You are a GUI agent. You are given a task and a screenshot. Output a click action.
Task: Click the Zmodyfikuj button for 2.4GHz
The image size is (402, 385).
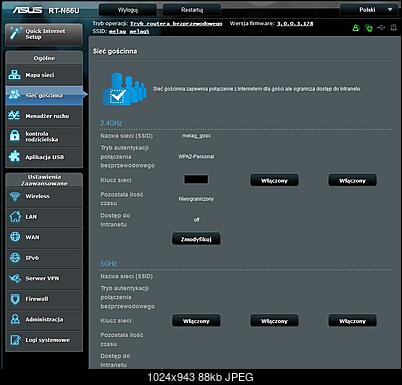(x=196, y=239)
